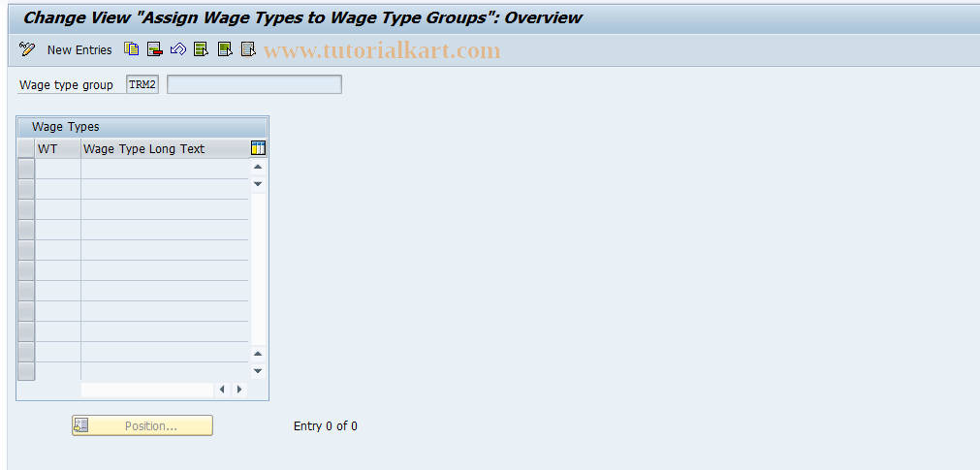Click the Delete row icon
The height and width of the screenshot is (470, 980).
coord(155,49)
